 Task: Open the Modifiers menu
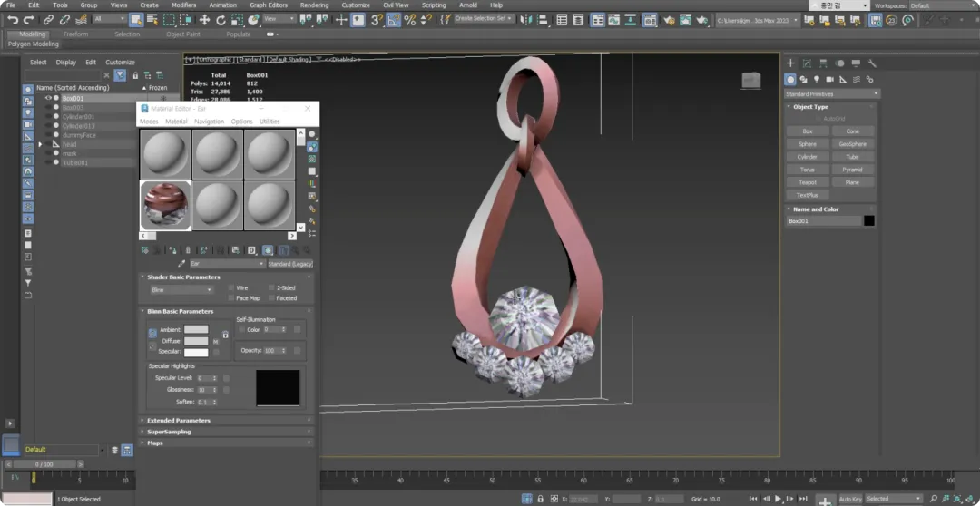pyautogui.click(x=183, y=5)
